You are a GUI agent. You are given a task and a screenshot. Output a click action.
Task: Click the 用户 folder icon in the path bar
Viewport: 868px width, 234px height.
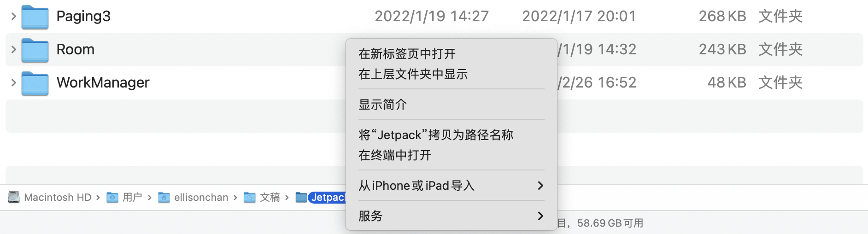click(112, 198)
